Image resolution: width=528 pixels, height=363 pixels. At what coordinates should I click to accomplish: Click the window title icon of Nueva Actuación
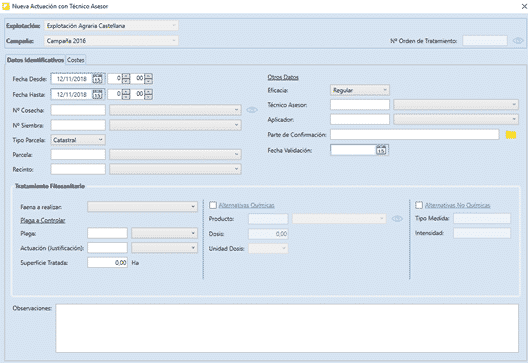click(x=6, y=6)
